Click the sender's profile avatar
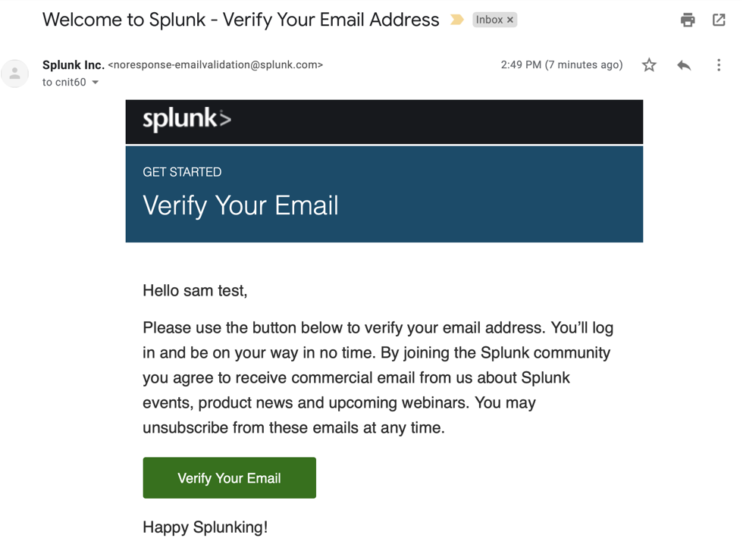Screen dimensions: 743x560 [15, 74]
